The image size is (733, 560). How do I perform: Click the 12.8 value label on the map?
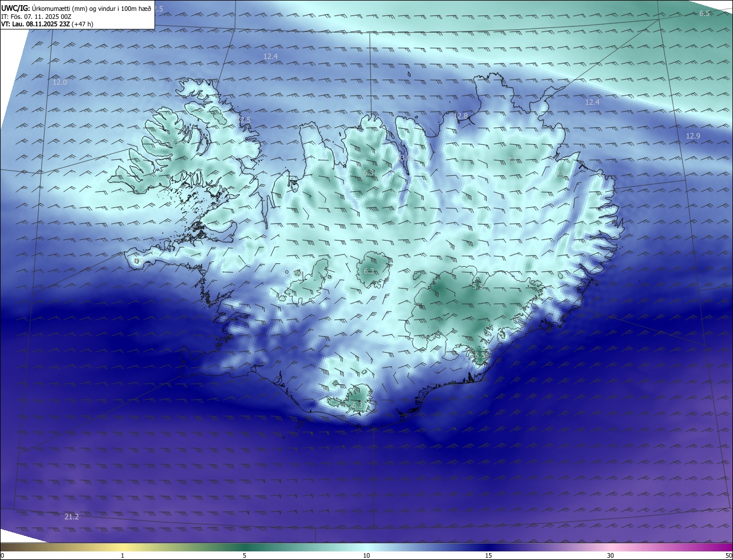click(x=460, y=116)
